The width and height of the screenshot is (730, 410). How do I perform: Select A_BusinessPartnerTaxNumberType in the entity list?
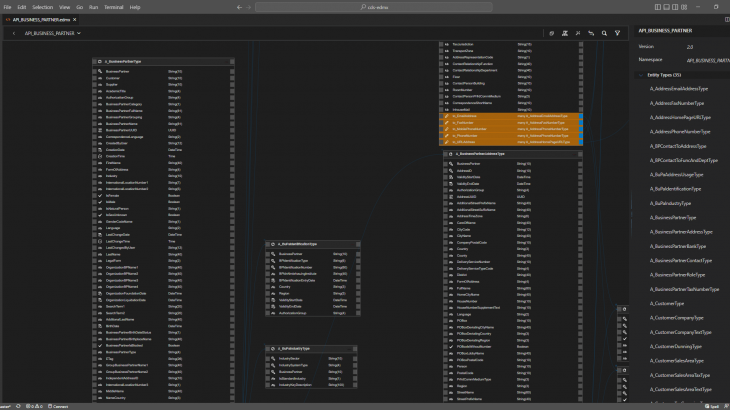(684, 289)
